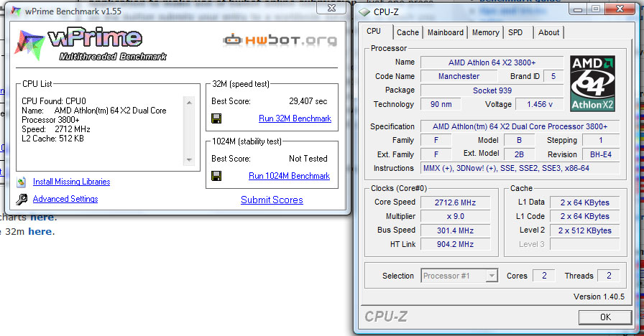
Task: Click the 'Manchester' code name value
Action: (459, 76)
